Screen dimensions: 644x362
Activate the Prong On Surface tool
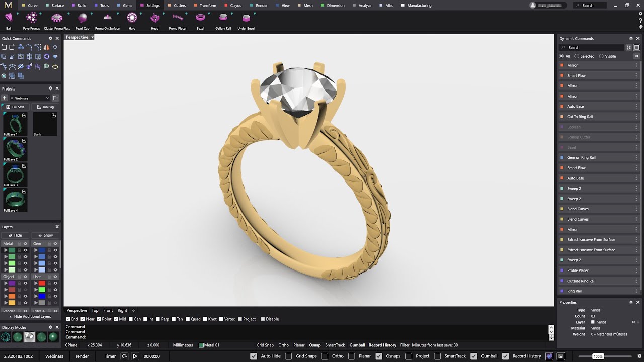click(107, 21)
